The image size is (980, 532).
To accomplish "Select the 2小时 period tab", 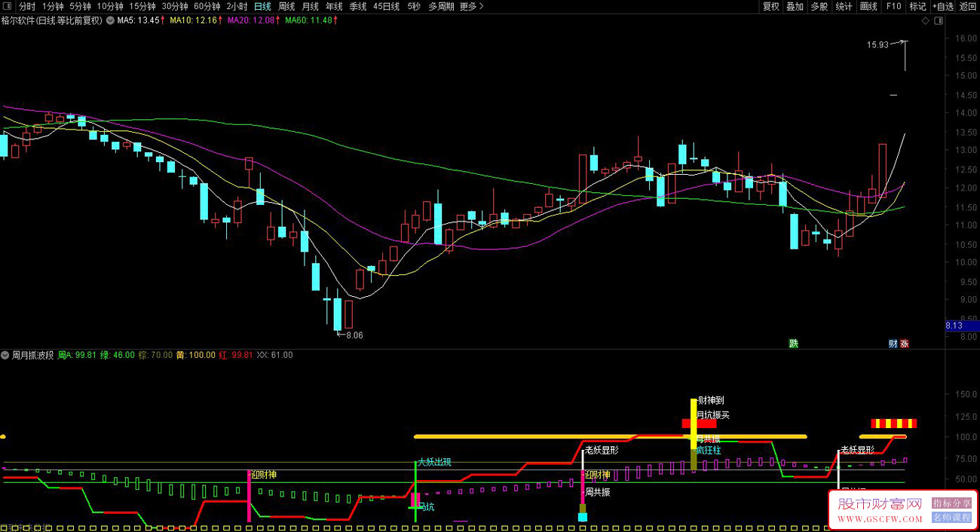I will click(237, 6).
